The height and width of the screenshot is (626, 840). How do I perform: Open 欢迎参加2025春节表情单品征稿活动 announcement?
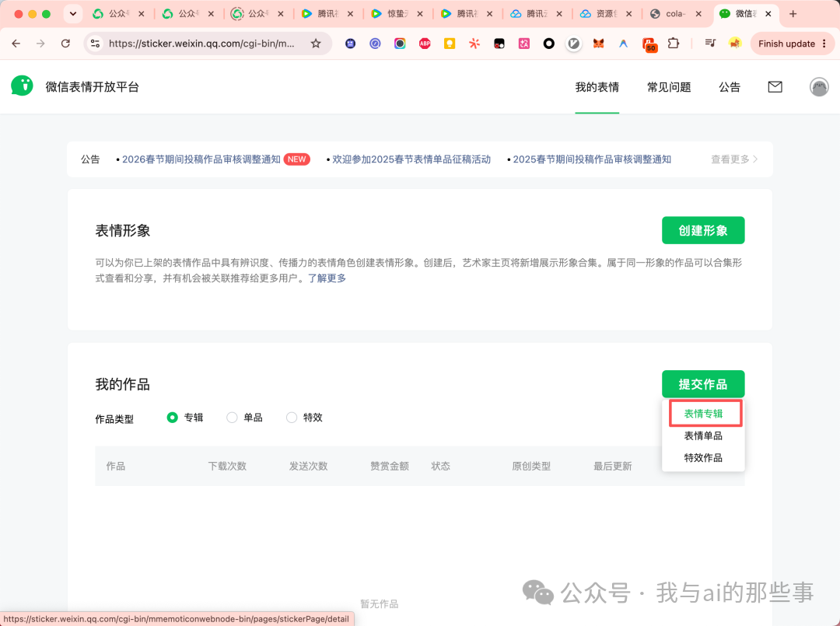click(x=411, y=159)
